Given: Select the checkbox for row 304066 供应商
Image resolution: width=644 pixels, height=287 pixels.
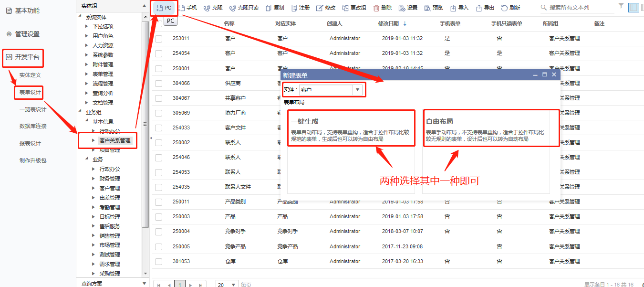Looking at the screenshot, I should click(x=159, y=84).
